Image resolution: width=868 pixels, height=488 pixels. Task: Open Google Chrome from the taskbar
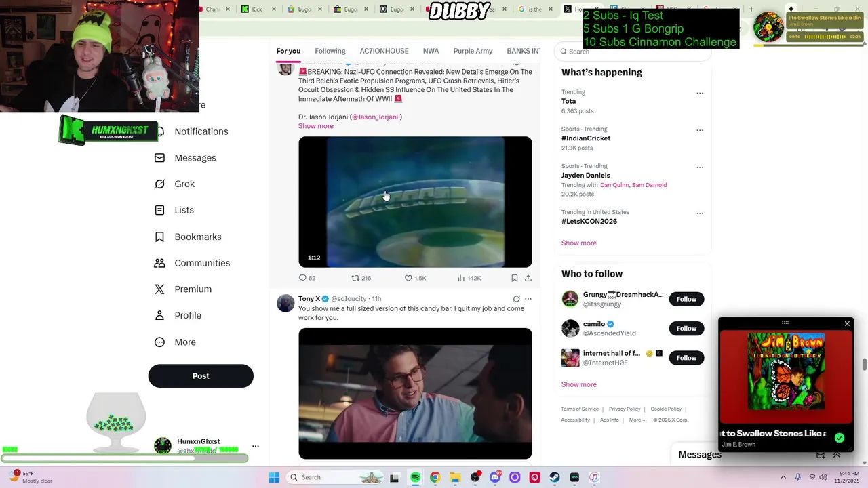pos(435,477)
